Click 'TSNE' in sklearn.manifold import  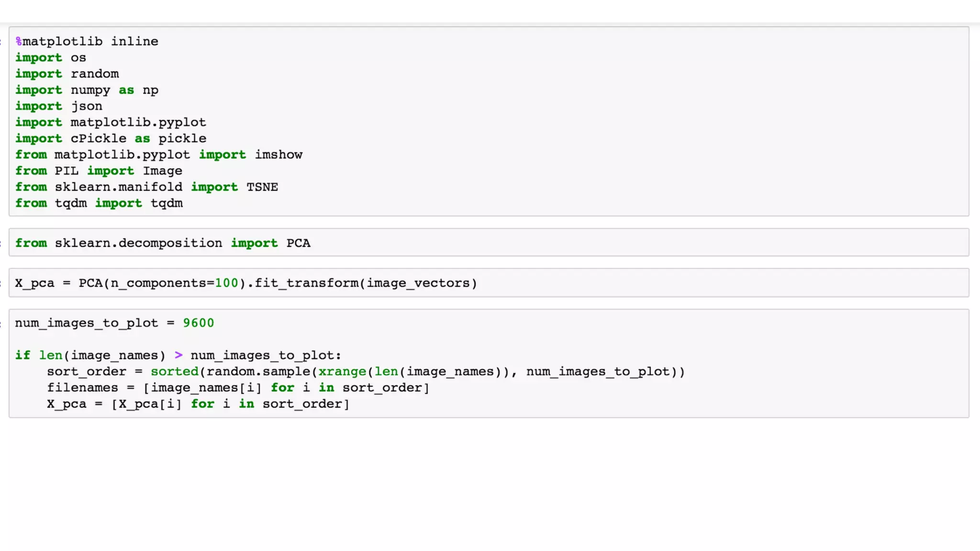tap(262, 187)
